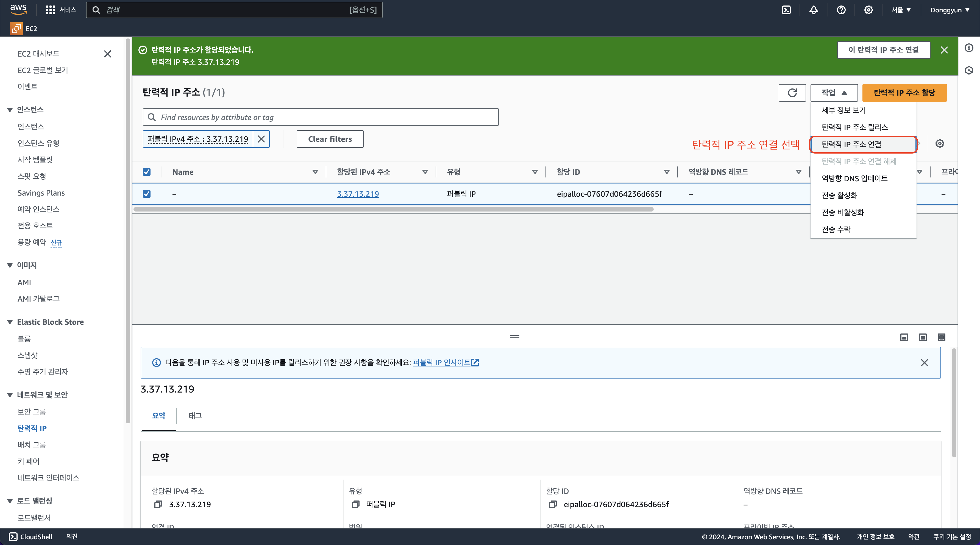Image resolution: width=980 pixels, height=545 pixels.
Task: Uncheck the select-all checkbox in table header
Action: (146, 172)
